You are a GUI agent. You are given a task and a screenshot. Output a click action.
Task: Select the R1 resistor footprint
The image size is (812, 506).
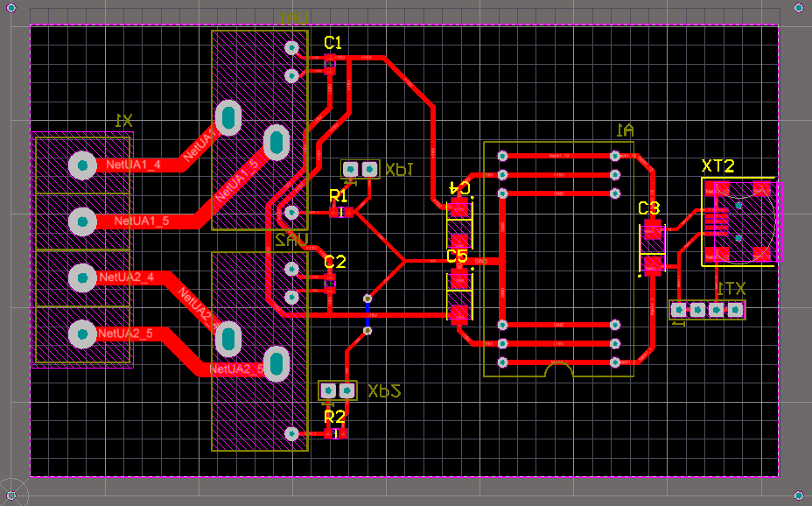(341, 212)
